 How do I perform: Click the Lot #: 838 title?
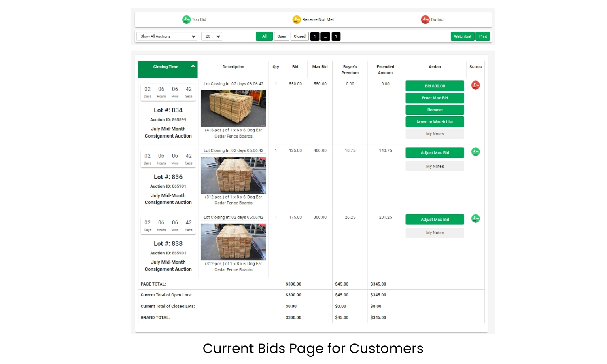click(x=168, y=243)
